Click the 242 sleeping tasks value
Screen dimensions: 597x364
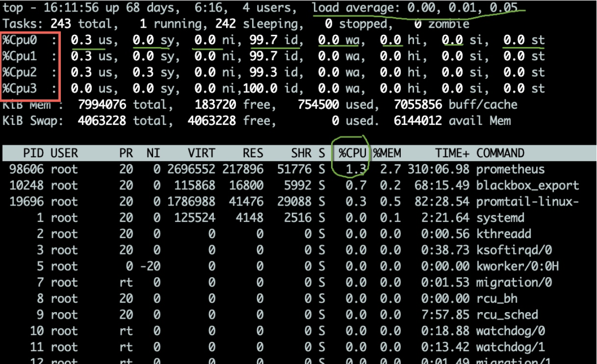226,24
